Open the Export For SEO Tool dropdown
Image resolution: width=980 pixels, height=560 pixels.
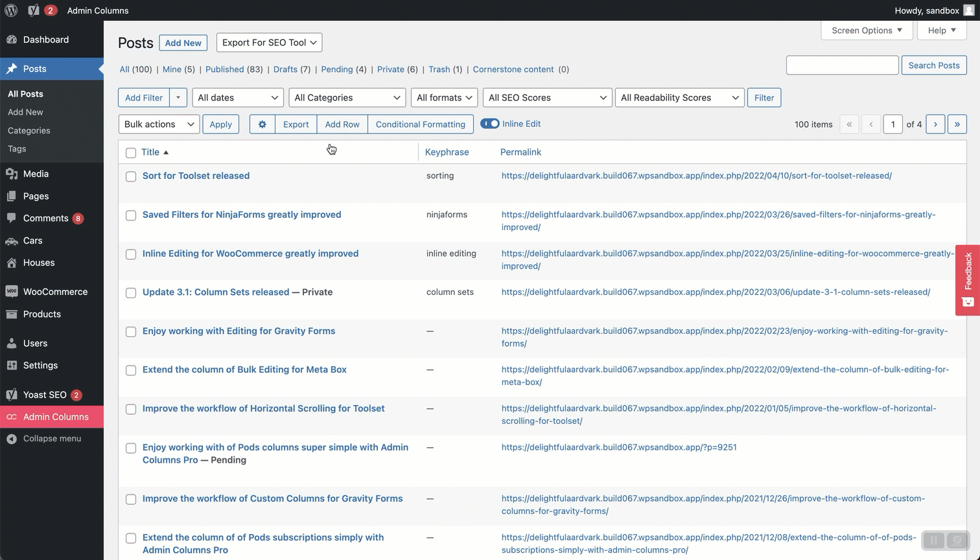269,43
